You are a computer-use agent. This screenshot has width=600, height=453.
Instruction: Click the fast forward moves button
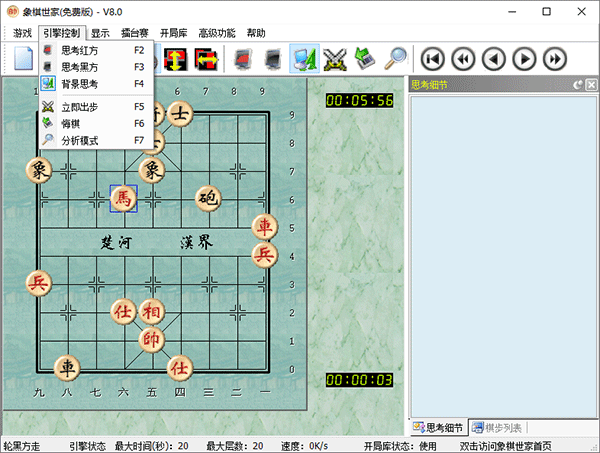555,59
